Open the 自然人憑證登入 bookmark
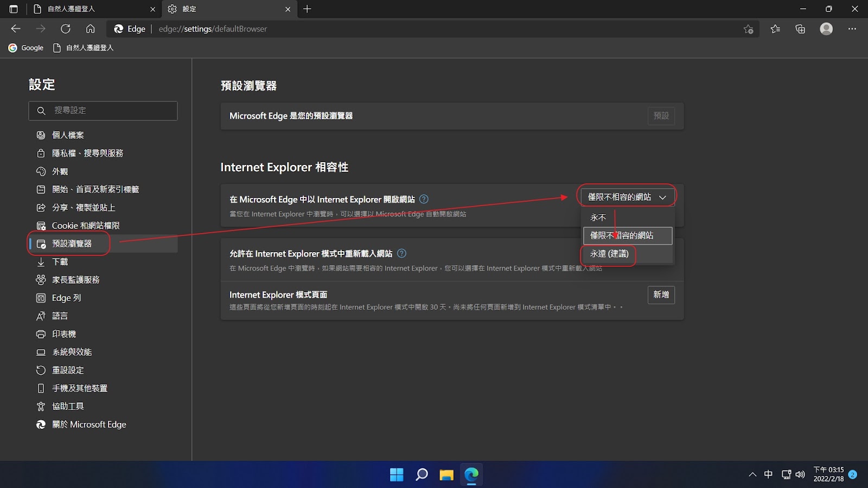 coord(84,48)
